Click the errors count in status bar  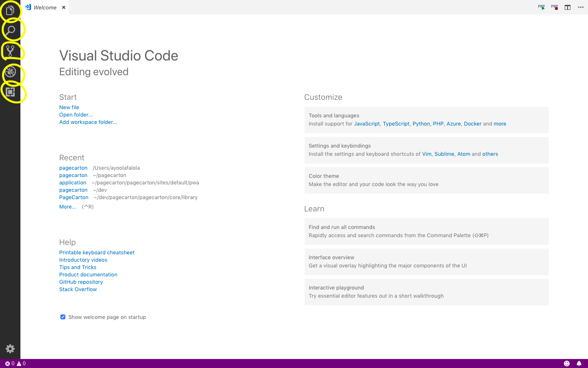pos(9,364)
